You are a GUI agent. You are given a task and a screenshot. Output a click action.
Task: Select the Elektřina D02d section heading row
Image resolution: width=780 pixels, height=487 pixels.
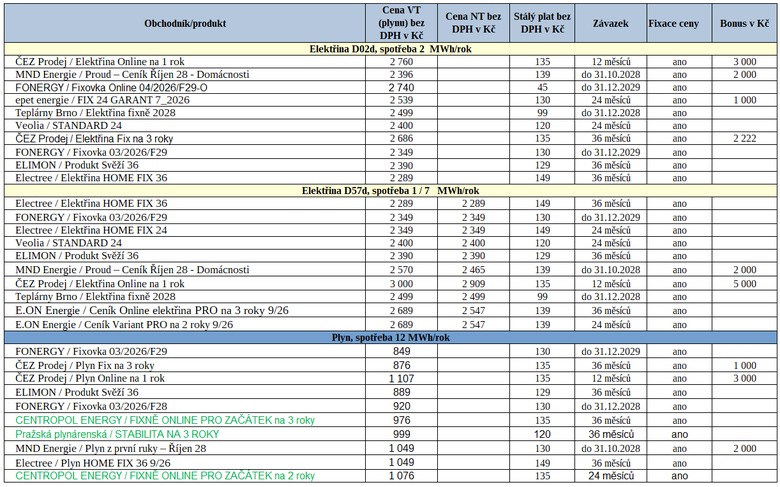click(390, 49)
